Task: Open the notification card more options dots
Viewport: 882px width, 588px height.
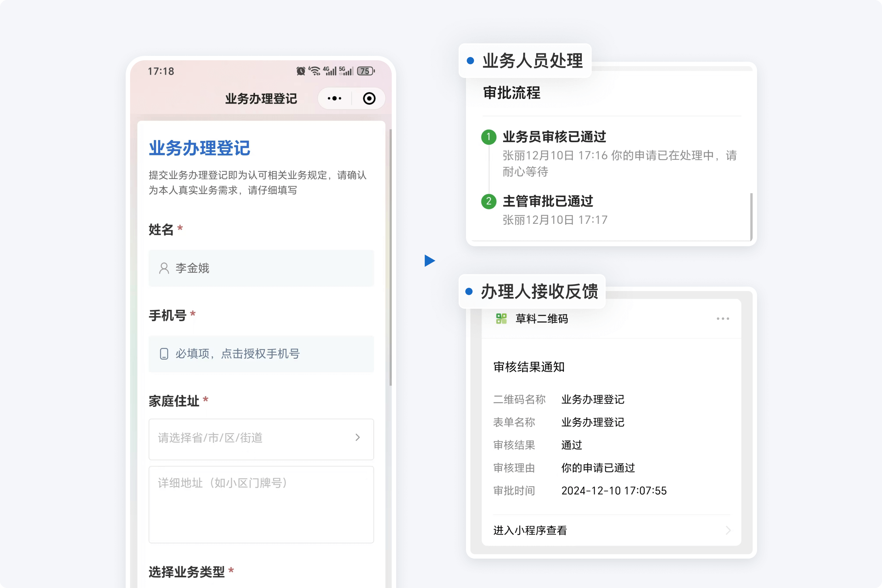Action: pos(723,319)
